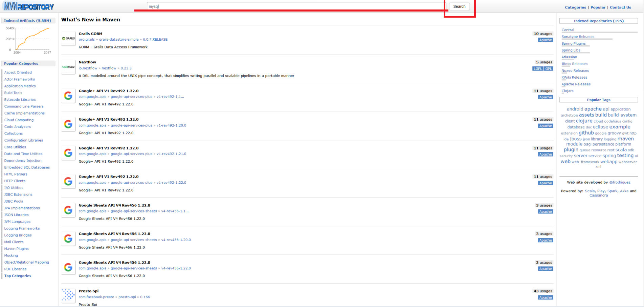Click the GPL license badge
This screenshot has width=644, height=307.
(x=549, y=69)
